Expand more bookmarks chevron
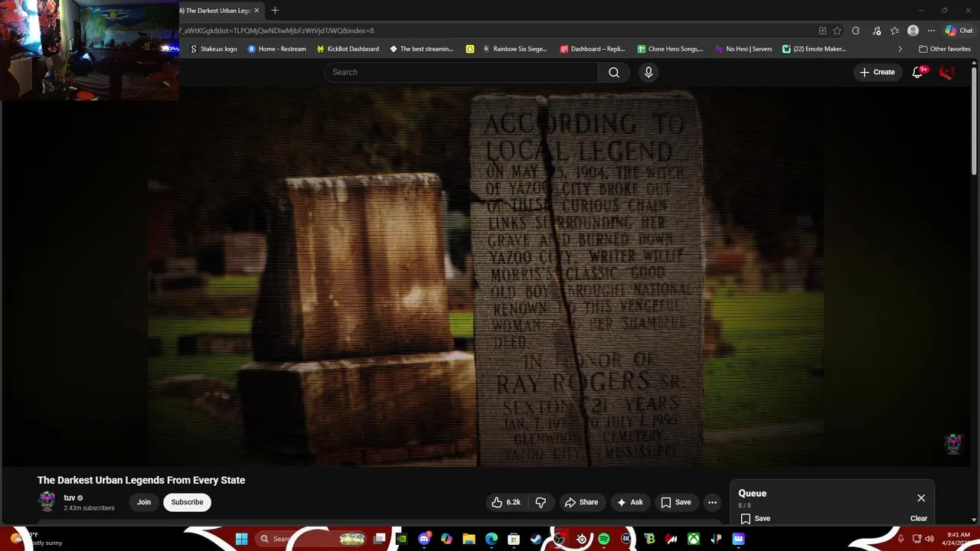 click(x=900, y=49)
